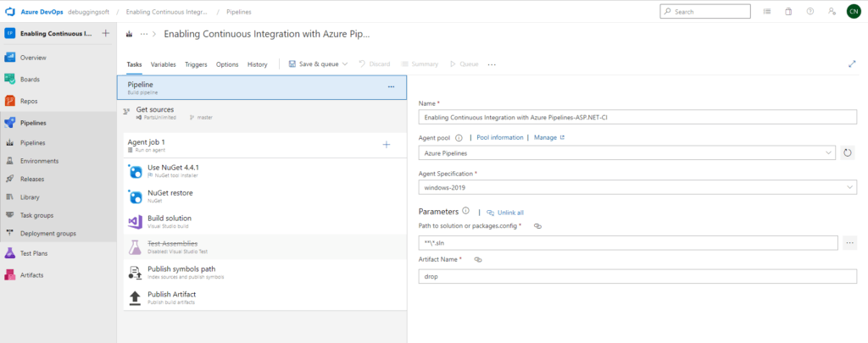Open Artifacts in the sidebar
Viewport: 868px width, 343px height.
(31, 275)
